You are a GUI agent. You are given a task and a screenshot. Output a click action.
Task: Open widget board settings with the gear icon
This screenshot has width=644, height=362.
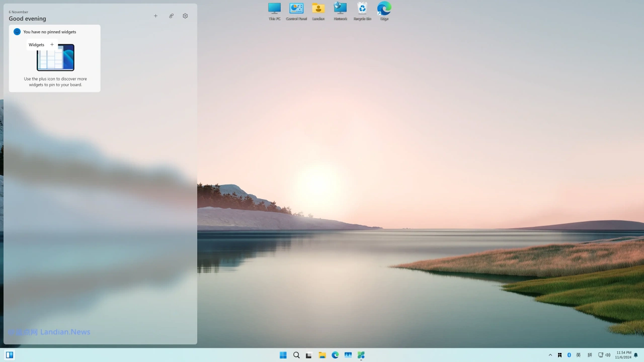click(185, 16)
